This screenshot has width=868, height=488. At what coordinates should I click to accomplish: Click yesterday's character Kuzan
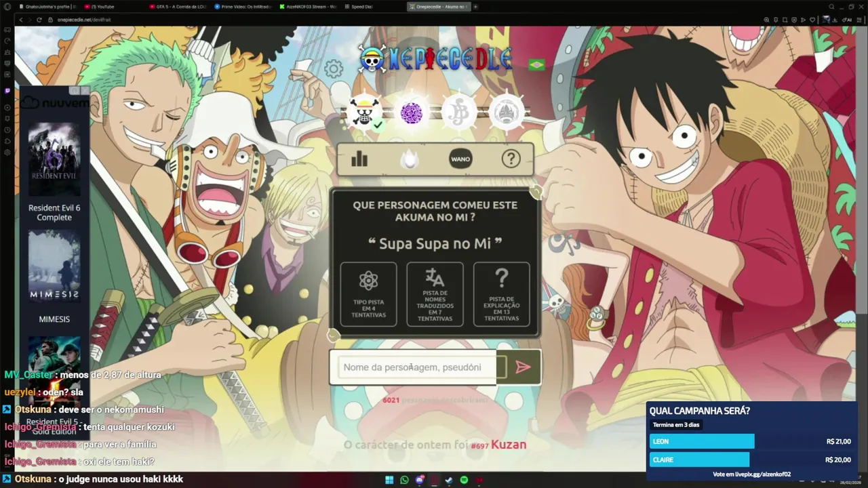coord(509,445)
